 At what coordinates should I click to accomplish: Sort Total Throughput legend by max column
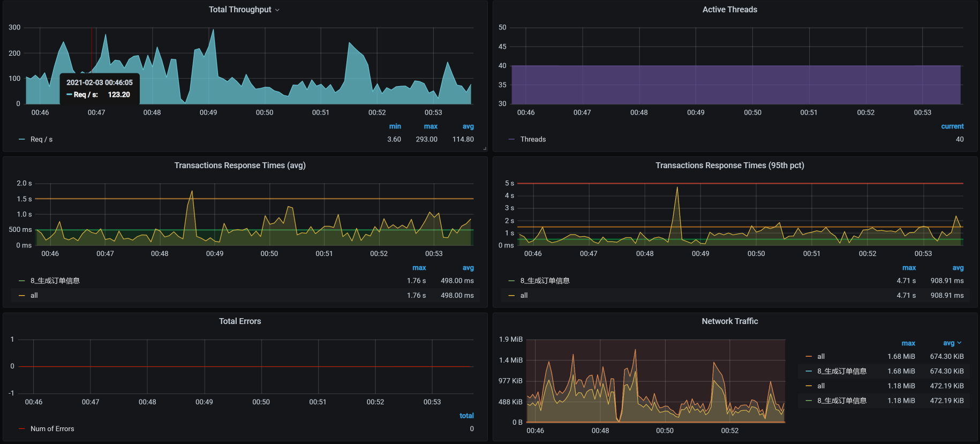coord(431,126)
